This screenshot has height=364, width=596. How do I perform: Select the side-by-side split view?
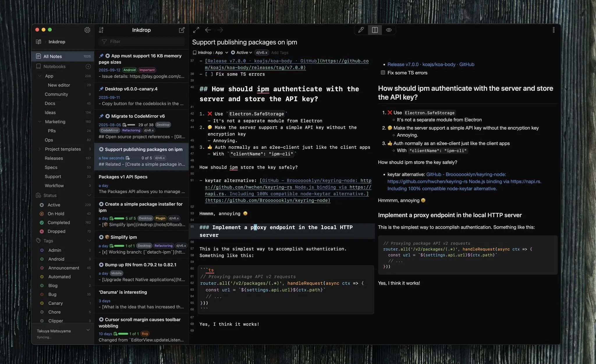[375, 30]
